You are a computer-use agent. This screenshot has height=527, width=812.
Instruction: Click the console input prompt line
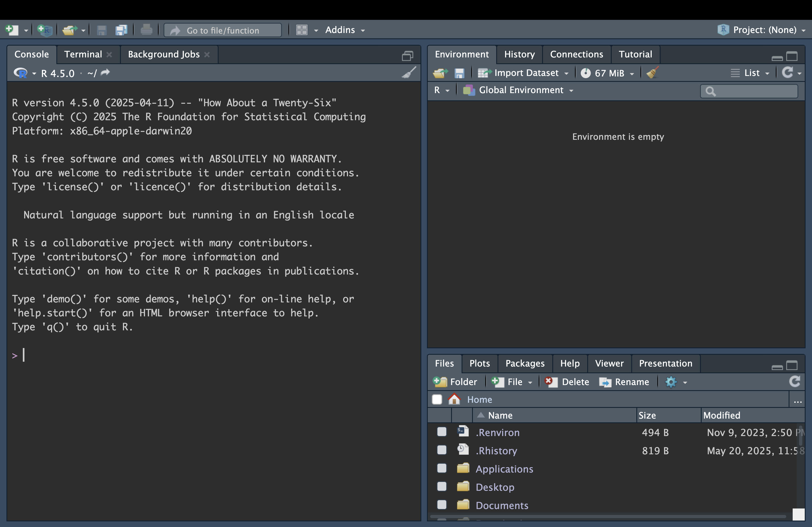(x=213, y=356)
